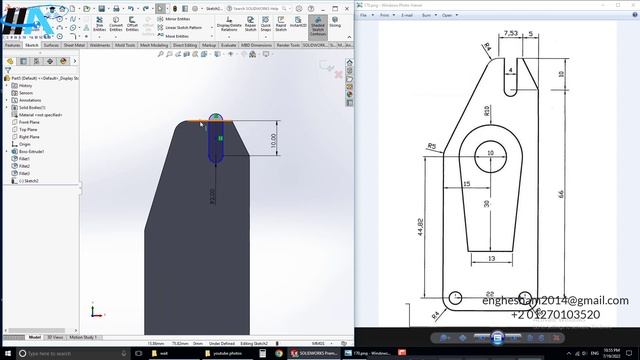The height and width of the screenshot is (360, 640).
Task: Expand the Solid Bodies(1) tree node
Action: pyautogui.click(x=7, y=108)
